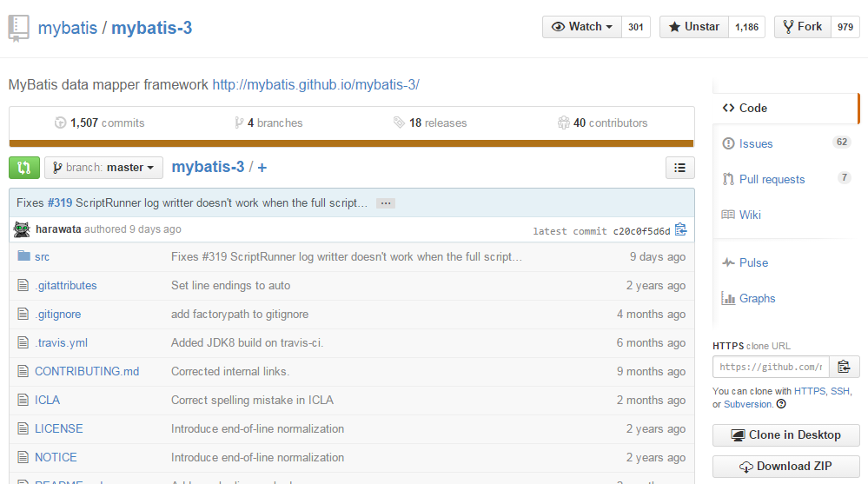Screen dimensions: 868x484
Task: Click the contributors people icon
Action: 564,123
